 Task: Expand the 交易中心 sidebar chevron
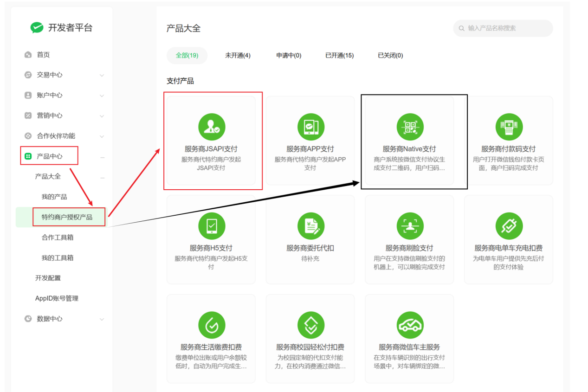102,75
